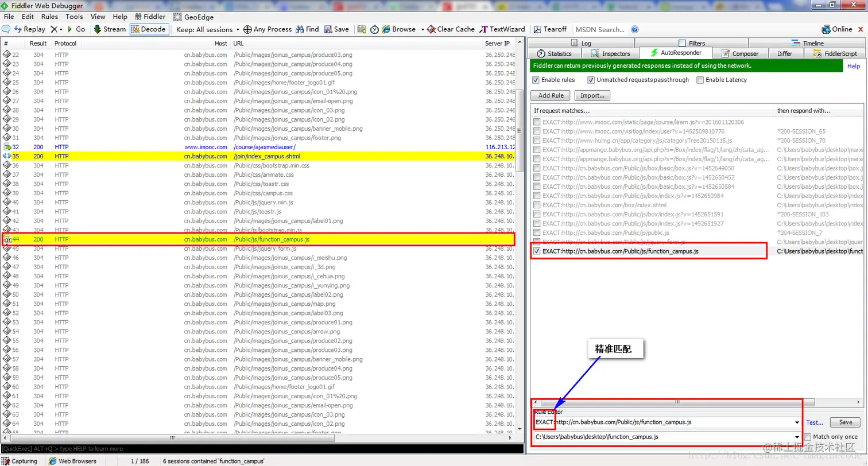Screen dimensions: 868x466
Task: Click the Any Process target icon
Action: pos(247,29)
